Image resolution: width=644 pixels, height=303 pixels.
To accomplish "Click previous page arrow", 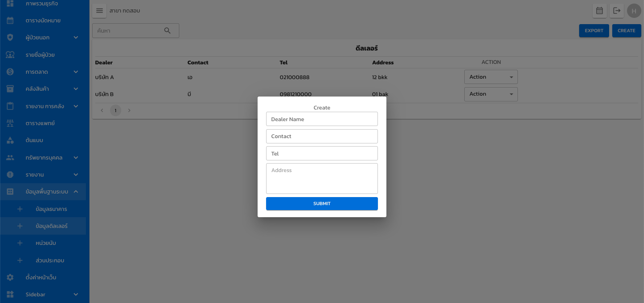I will [102, 110].
